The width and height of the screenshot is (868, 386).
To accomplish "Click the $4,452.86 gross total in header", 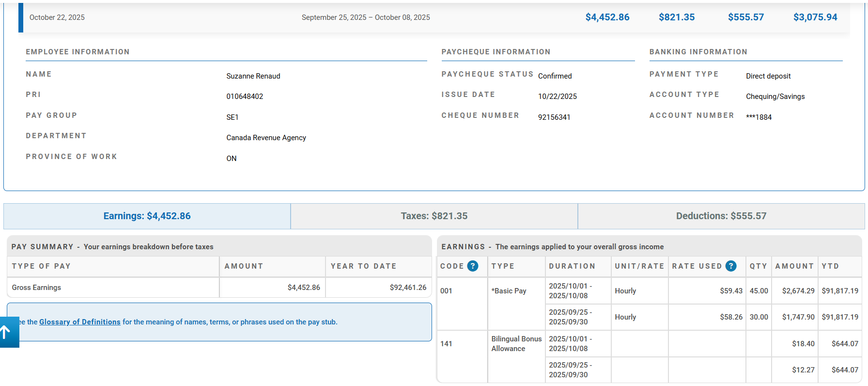I will coord(607,17).
